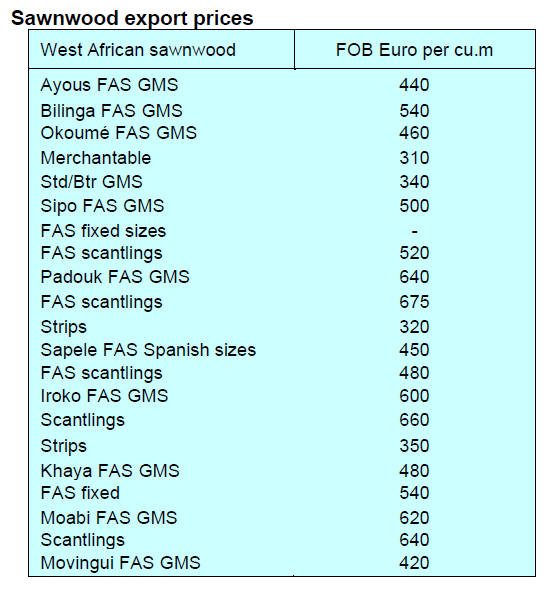550x592 pixels.
Task: Select the Sipo FAS GMS price 500
Action: point(414,206)
